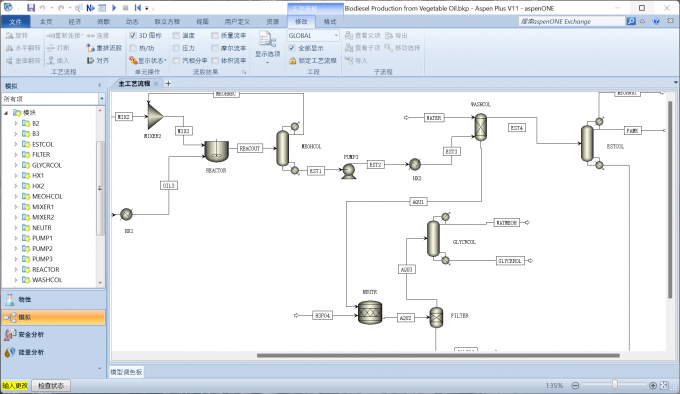The height and width of the screenshot is (394, 680).
Task: Click the 锁定工艺流程 lock flowsheet icon
Action: (x=292, y=61)
